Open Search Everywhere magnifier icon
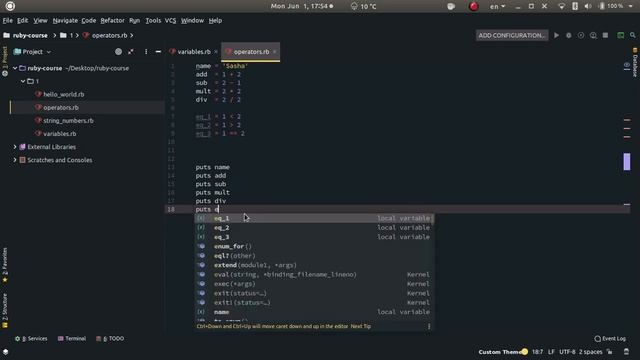 (633, 36)
